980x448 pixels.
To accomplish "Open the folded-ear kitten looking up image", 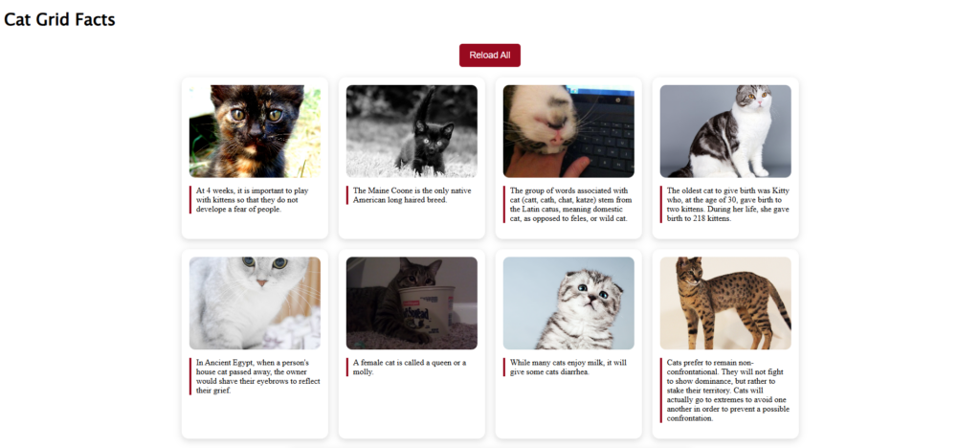I will tap(568, 303).
